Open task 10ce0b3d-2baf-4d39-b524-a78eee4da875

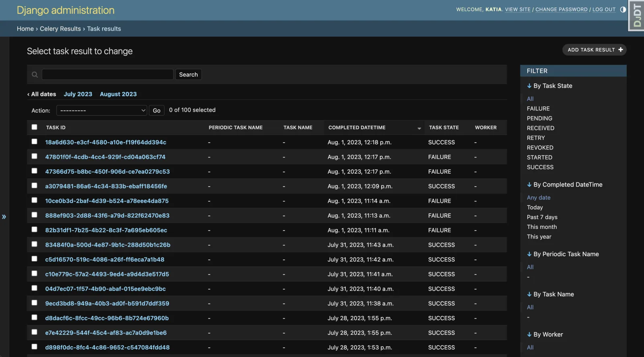(x=107, y=201)
